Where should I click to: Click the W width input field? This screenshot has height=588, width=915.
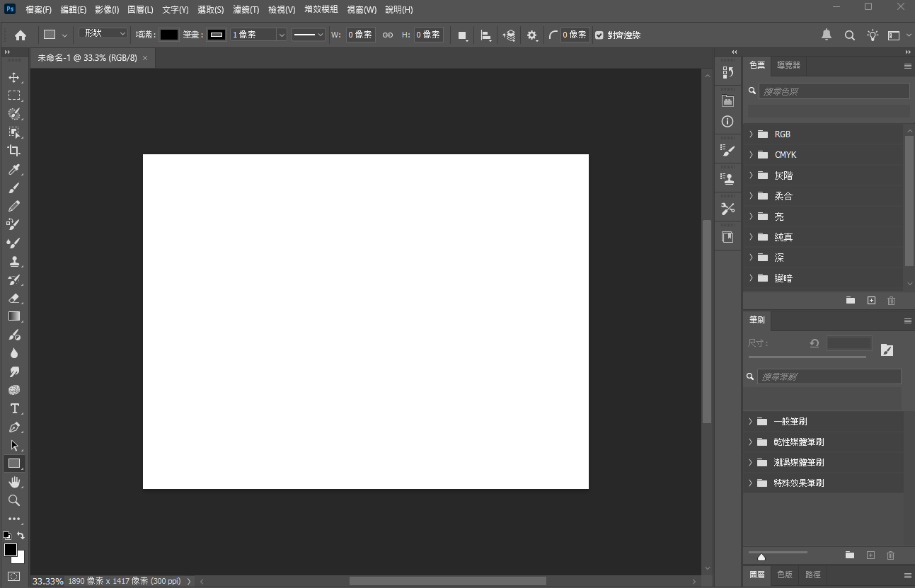tap(360, 35)
